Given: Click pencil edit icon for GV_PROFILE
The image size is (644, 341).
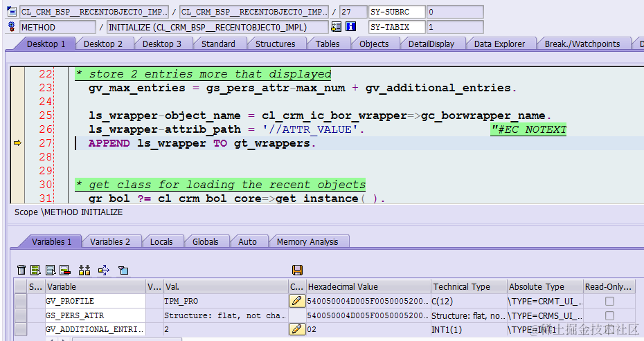Looking at the screenshot, I should tap(297, 301).
